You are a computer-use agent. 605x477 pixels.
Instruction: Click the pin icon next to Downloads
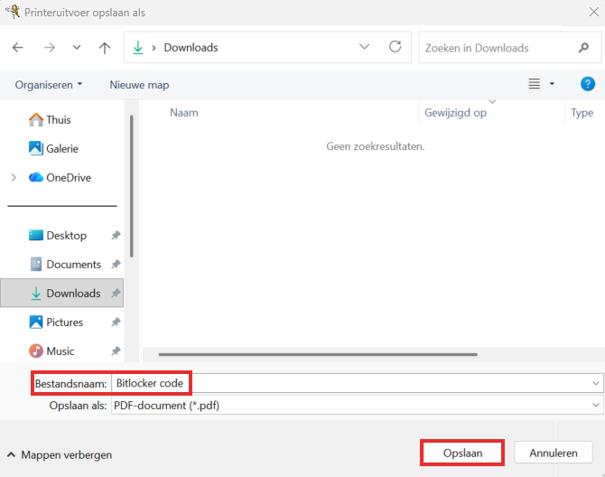(x=116, y=293)
